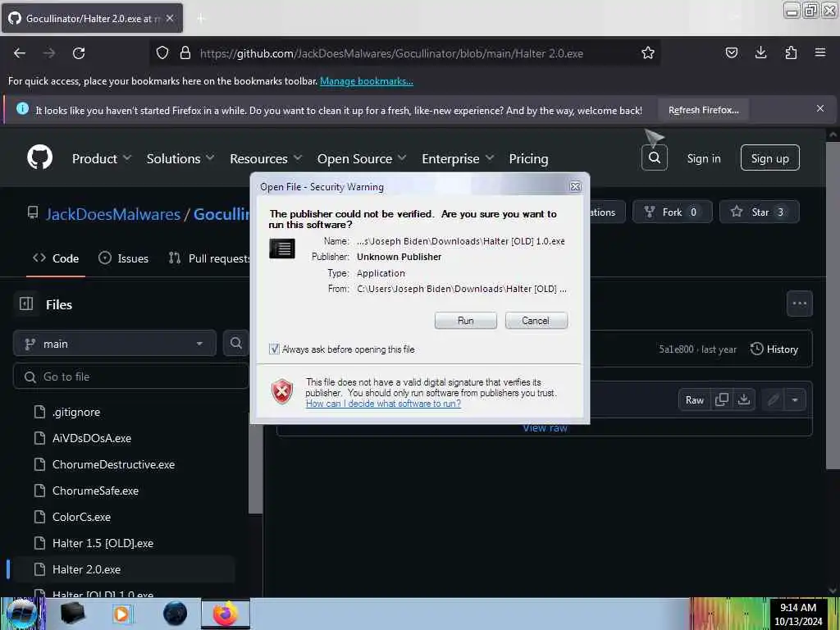Click the pencil edit file icon
This screenshot has height=630, width=840.
tap(773, 399)
